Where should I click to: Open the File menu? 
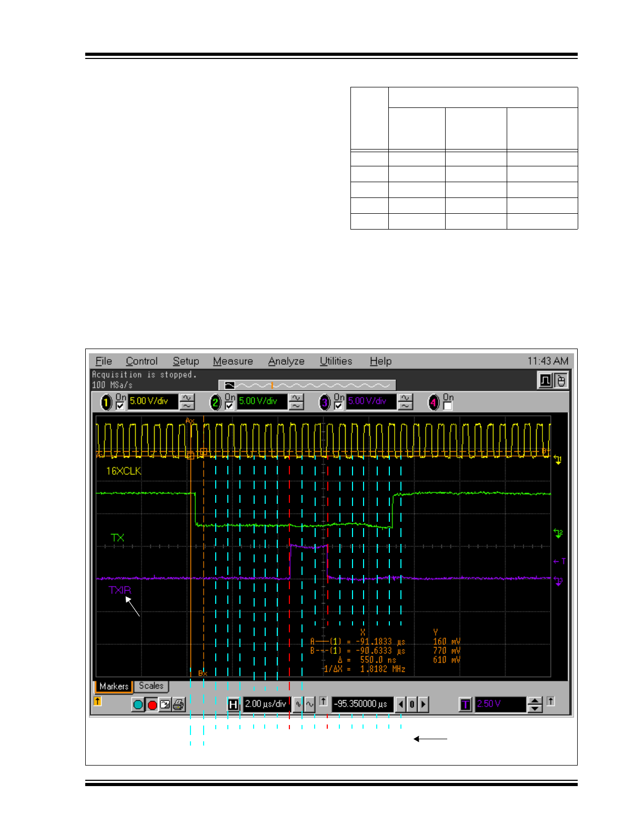104,361
